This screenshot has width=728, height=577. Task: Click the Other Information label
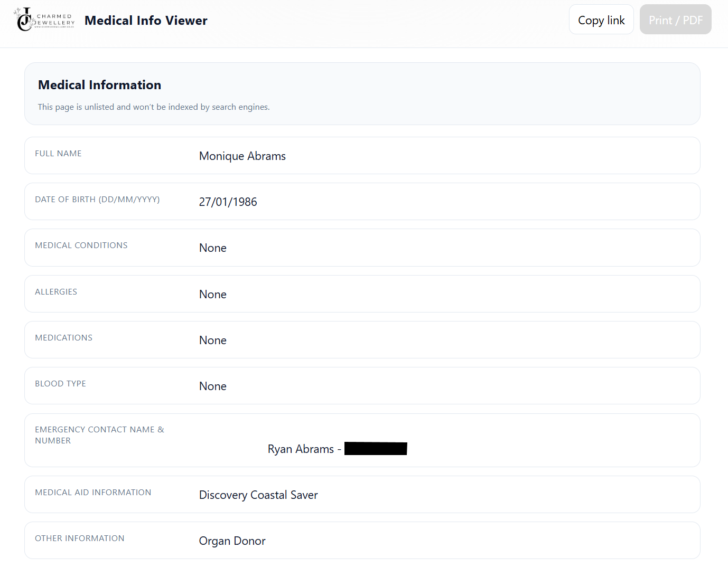pos(80,538)
